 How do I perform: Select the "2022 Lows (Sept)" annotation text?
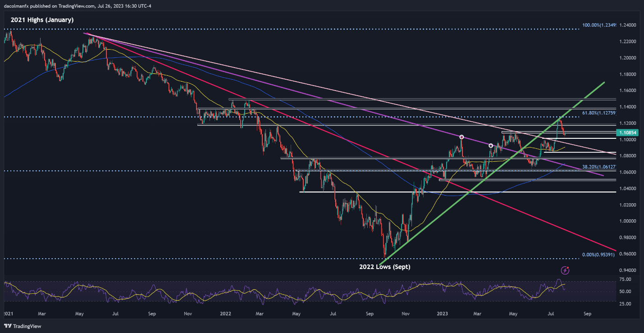[x=385, y=267]
